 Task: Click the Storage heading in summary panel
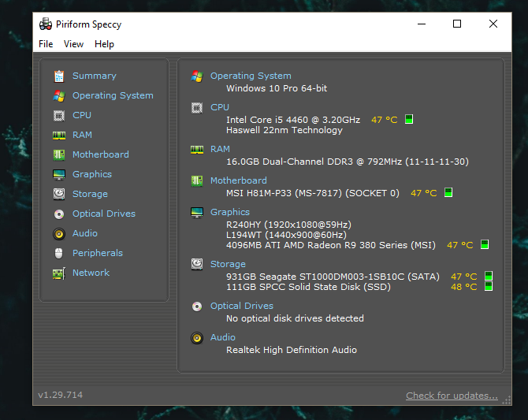click(228, 265)
